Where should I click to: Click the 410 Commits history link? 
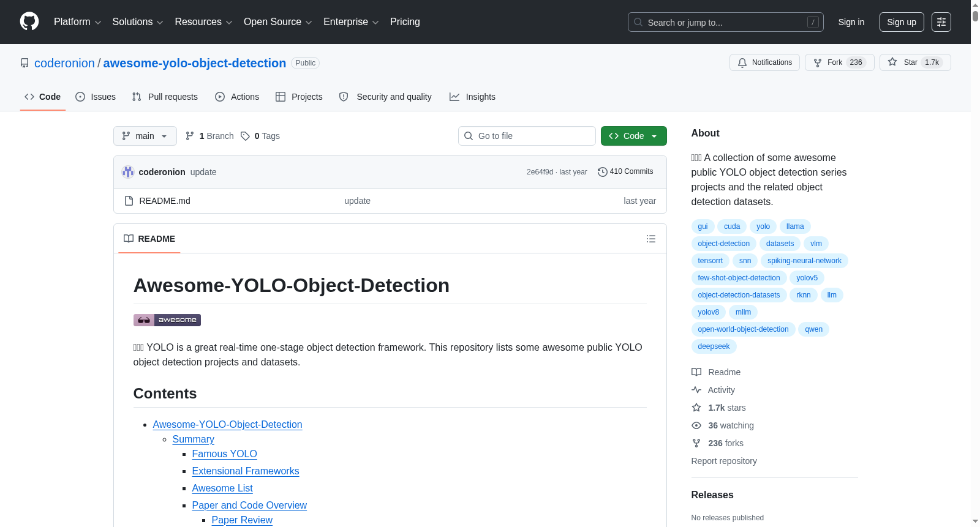625,172
